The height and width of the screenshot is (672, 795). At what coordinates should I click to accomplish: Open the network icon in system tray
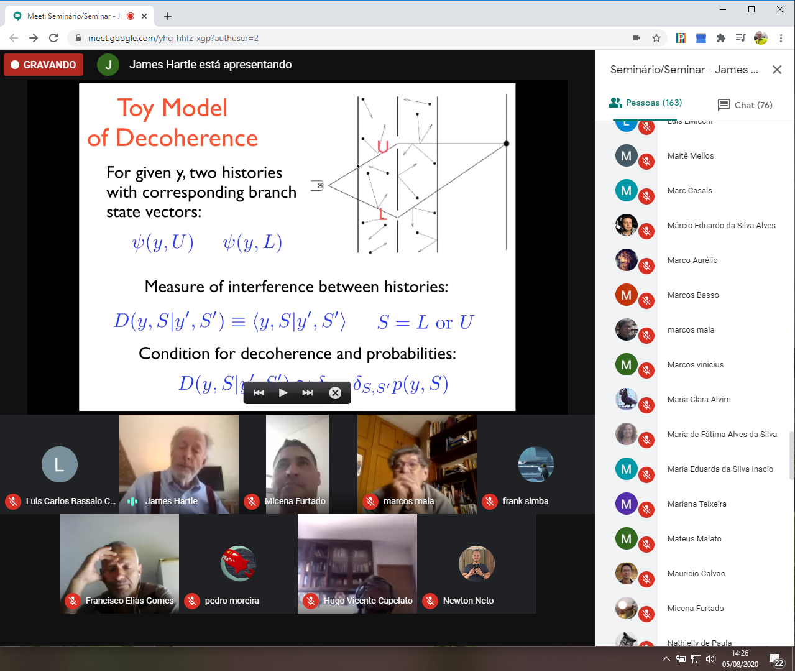tap(696, 659)
